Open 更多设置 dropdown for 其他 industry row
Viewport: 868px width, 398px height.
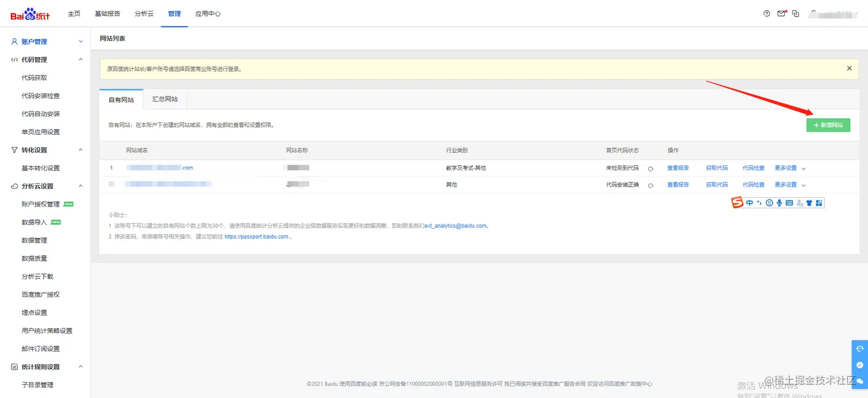790,185
